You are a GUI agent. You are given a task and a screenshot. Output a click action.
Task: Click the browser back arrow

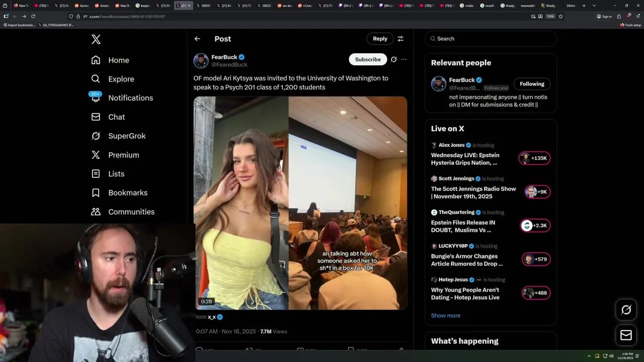click(x=15, y=16)
